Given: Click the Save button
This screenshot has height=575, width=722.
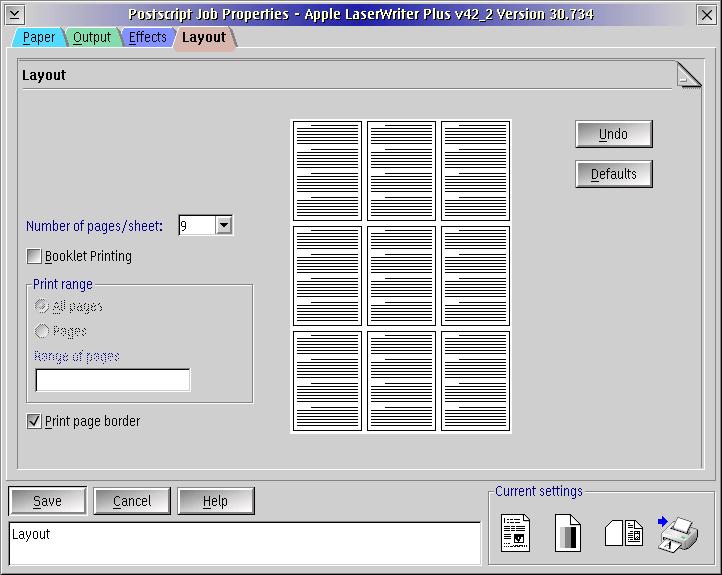Looking at the screenshot, I should coord(47,501).
